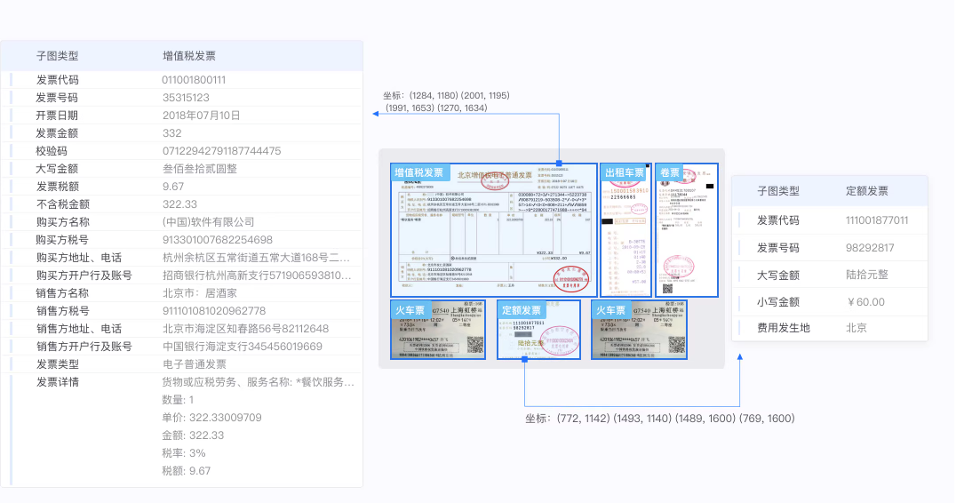Click the value 北京 beside 费用发生地
This screenshot has width=980, height=503.
[857, 328]
